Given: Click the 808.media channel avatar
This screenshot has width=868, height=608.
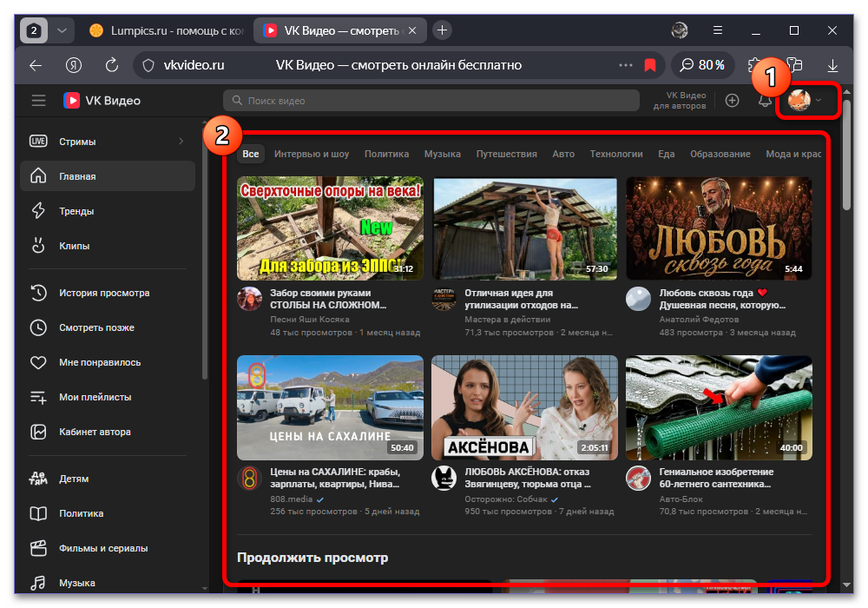Looking at the screenshot, I should pyautogui.click(x=250, y=479).
